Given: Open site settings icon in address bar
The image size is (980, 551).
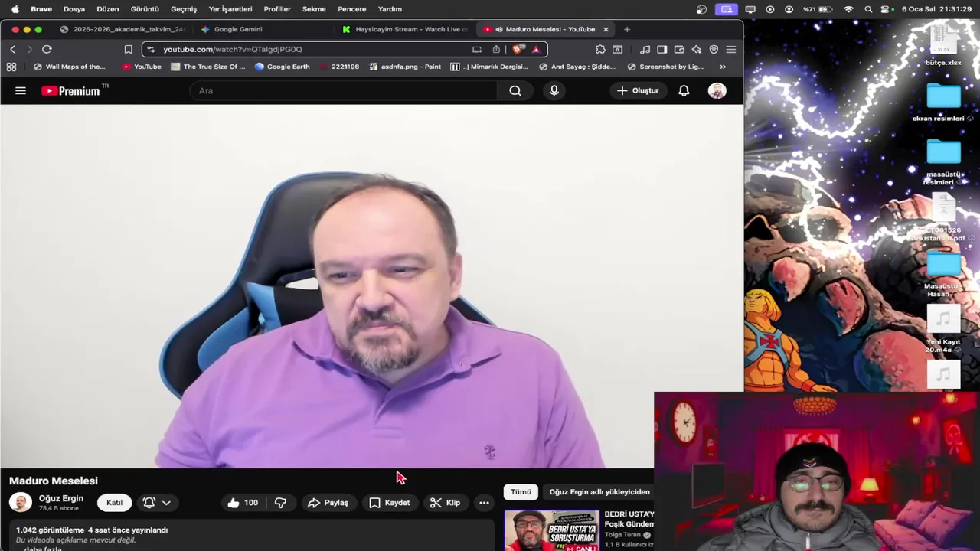Looking at the screenshot, I should click(x=150, y=49).
